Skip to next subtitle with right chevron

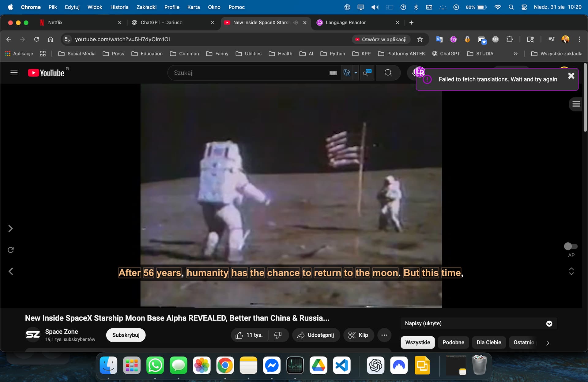click(x=10, y=229)
